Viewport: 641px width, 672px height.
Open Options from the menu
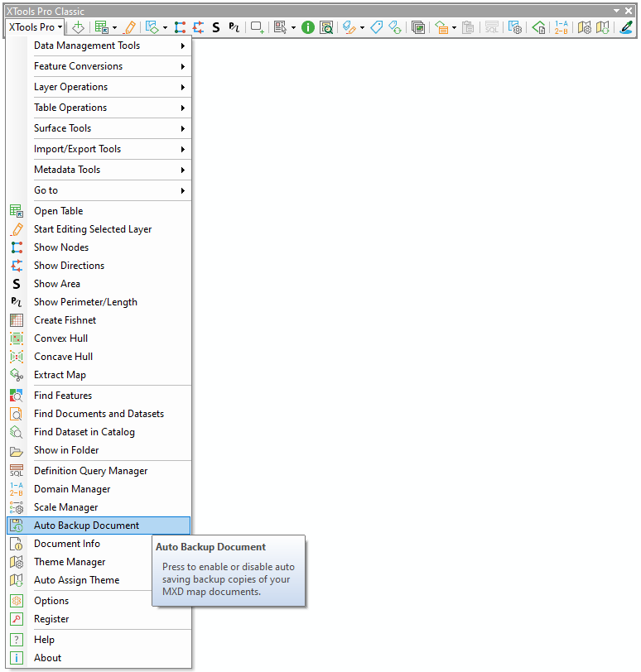80,601
